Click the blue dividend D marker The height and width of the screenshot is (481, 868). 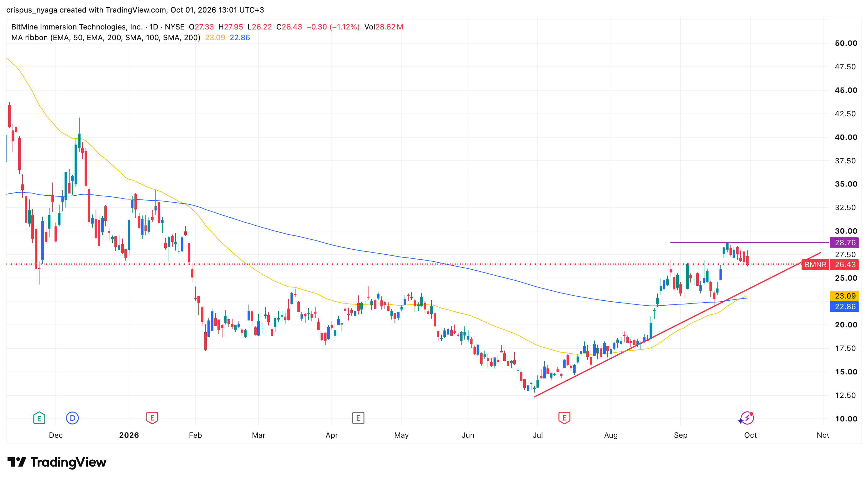point(72,418)
